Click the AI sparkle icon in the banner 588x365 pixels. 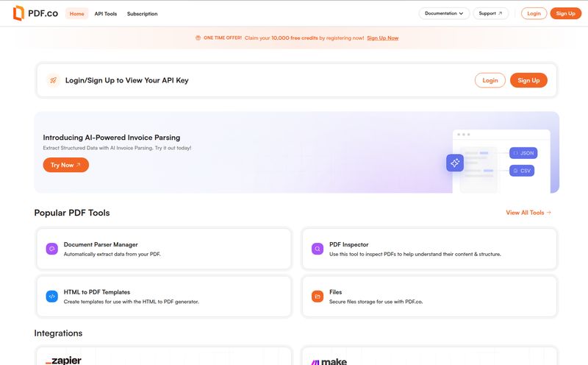click(455, 163)
